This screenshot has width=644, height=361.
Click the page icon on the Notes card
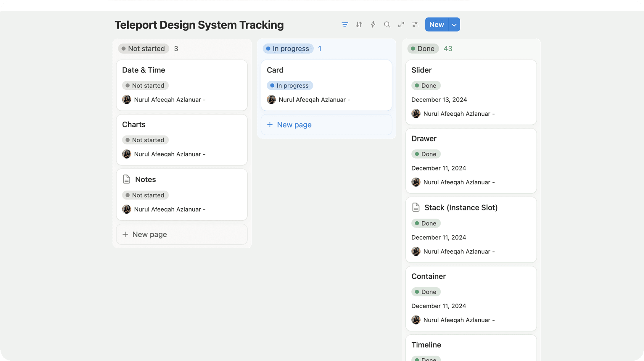(126, 179)
